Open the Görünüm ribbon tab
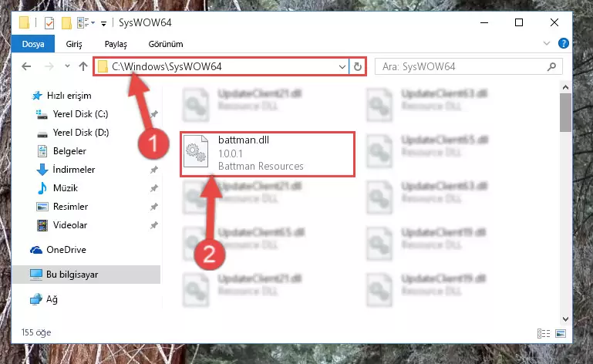This screenshot has height=364, width=593. tap(166, 44)
